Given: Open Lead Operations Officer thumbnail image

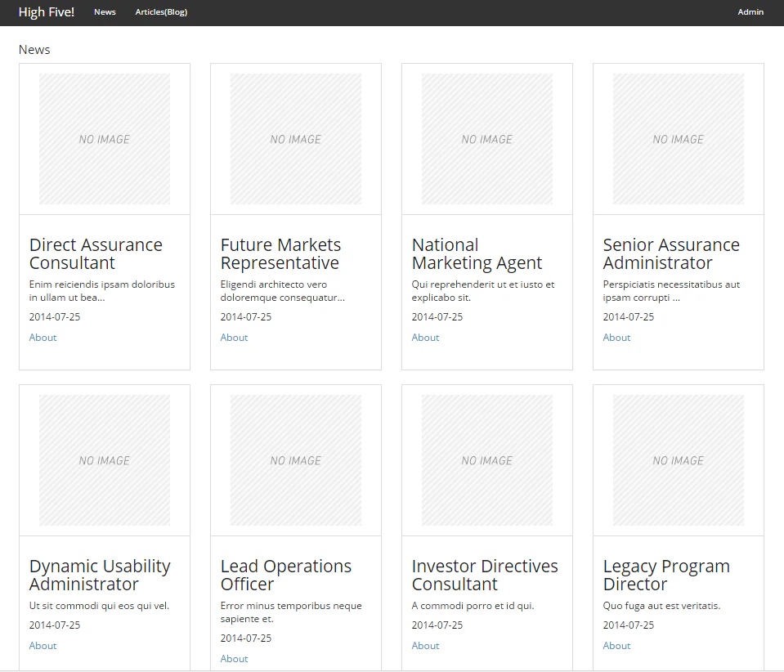Looking at the screenshot, I should coord(295,460).
